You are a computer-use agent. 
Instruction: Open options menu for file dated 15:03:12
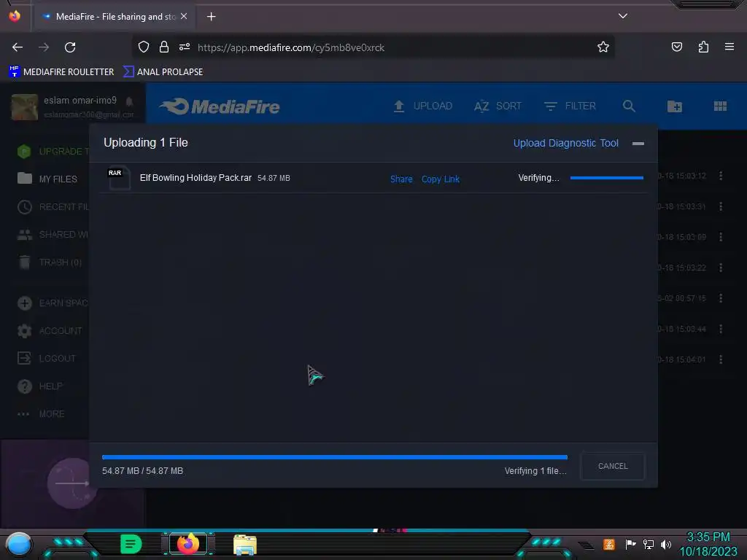720,176
